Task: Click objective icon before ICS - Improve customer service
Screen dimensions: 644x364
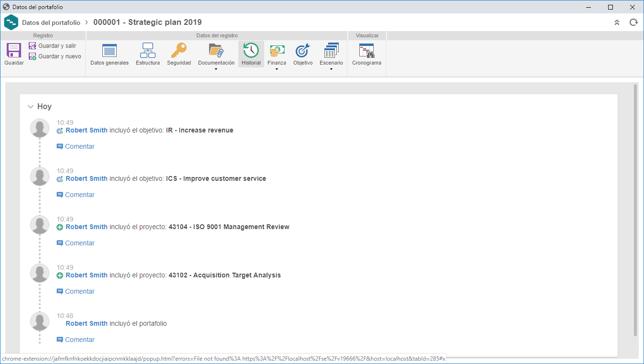Action: pyautogui.click(x=60, y=179)
